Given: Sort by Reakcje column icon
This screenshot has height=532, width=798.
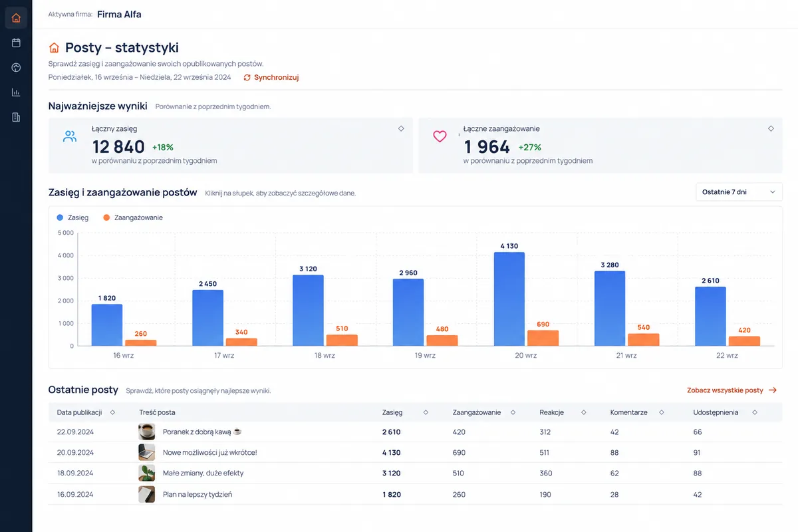Looking at the screenshot, I should [x=583, y=412].
